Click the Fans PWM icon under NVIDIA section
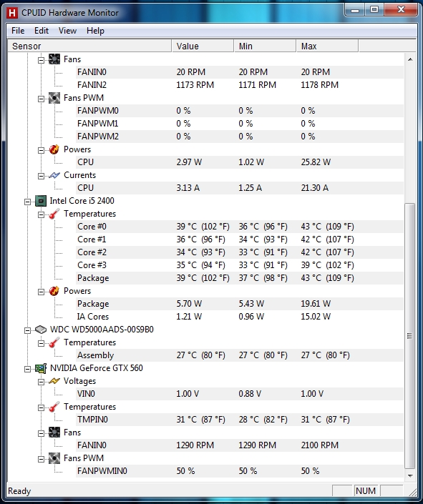 pos(54,458)
